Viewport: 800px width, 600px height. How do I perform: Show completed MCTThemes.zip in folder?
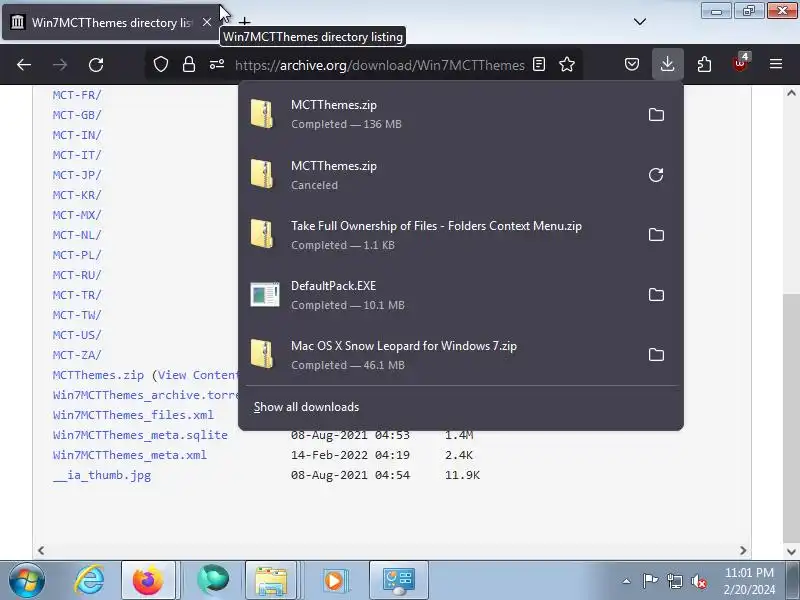[656, 115]
